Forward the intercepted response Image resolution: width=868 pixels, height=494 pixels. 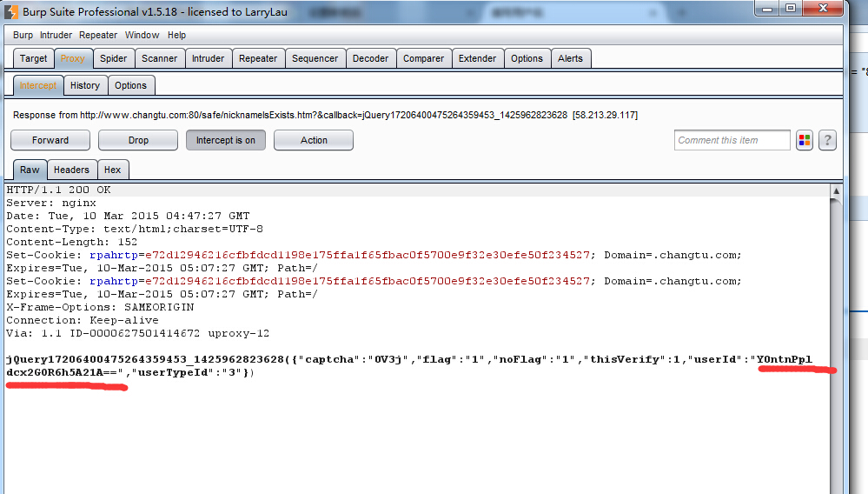50,140
